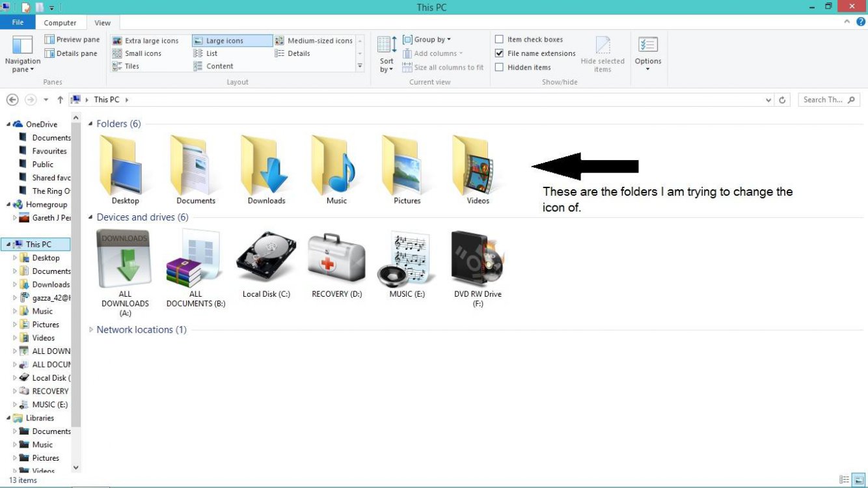Screen dimensions: 868x488
Task: Open Local Disk (C:) drive
Action: coord(265,260)
